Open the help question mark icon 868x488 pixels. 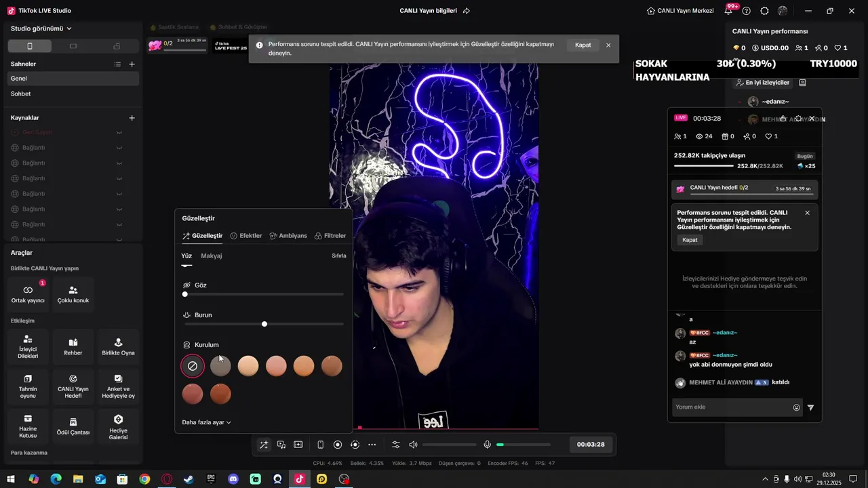coord(747,11)
